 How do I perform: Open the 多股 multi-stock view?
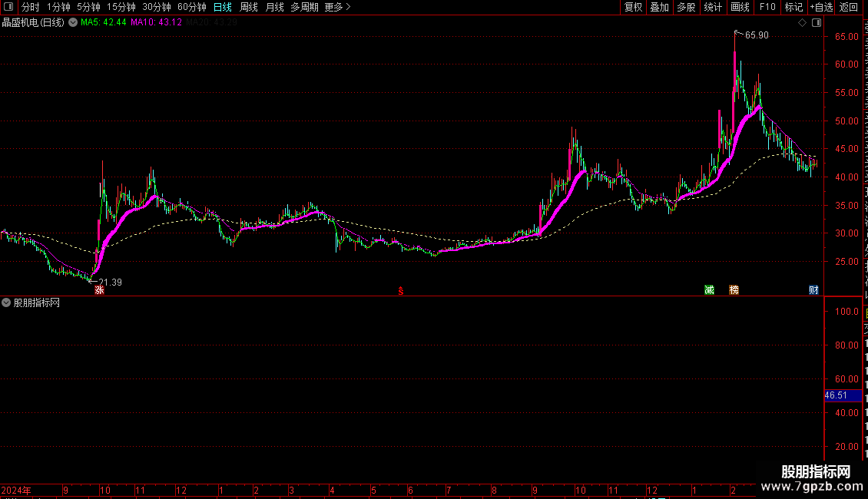(686, 7)
